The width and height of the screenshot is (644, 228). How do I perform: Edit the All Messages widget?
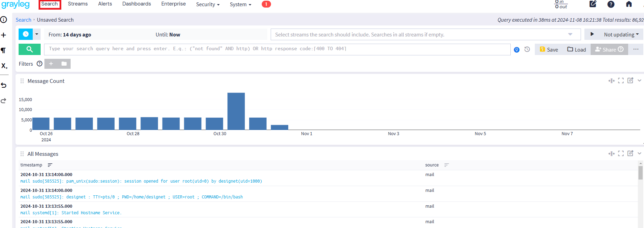[x=630, y=153]
